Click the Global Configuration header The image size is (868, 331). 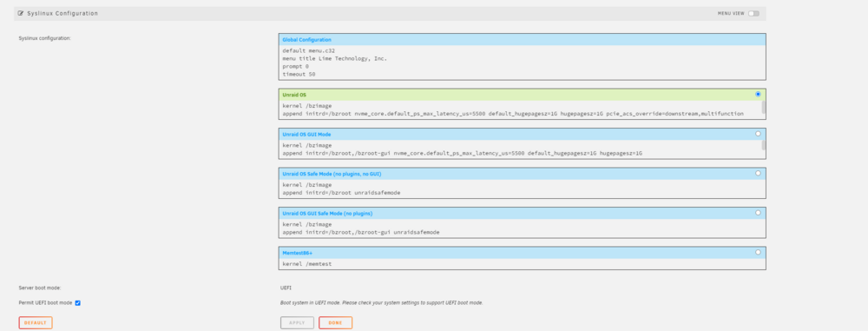point(522,39)
